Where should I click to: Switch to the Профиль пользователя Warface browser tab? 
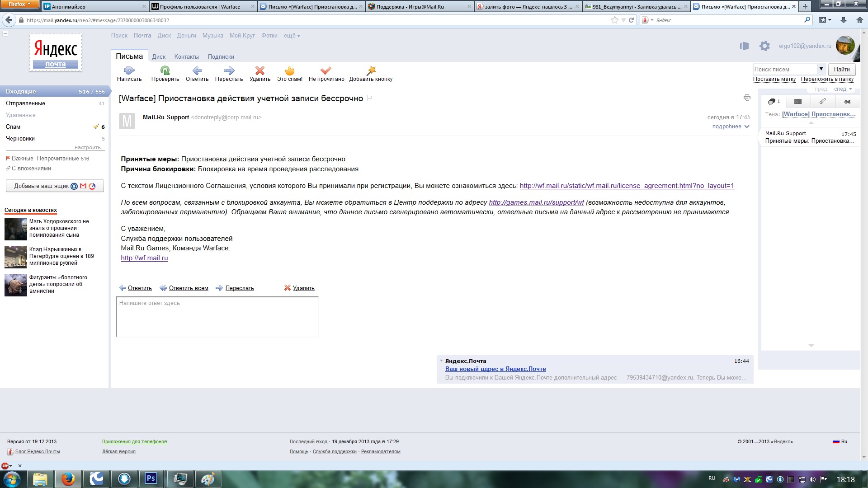point(203,6)
